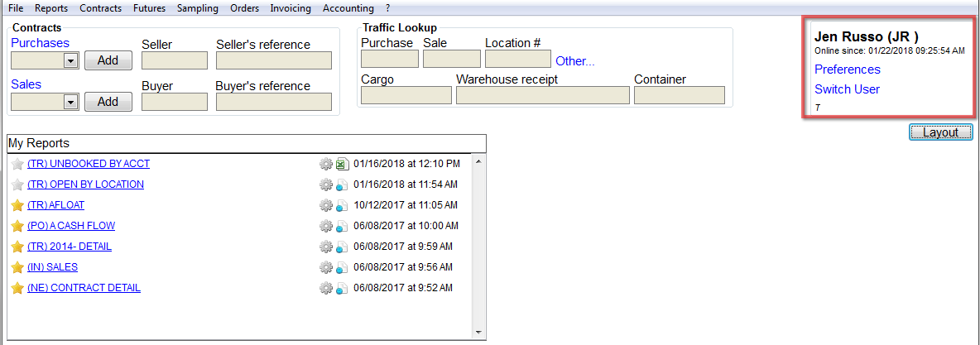Open the Invoicing menu
Image resolution: width=980 pixels, height=345 pixels.
tap(292, 8)
